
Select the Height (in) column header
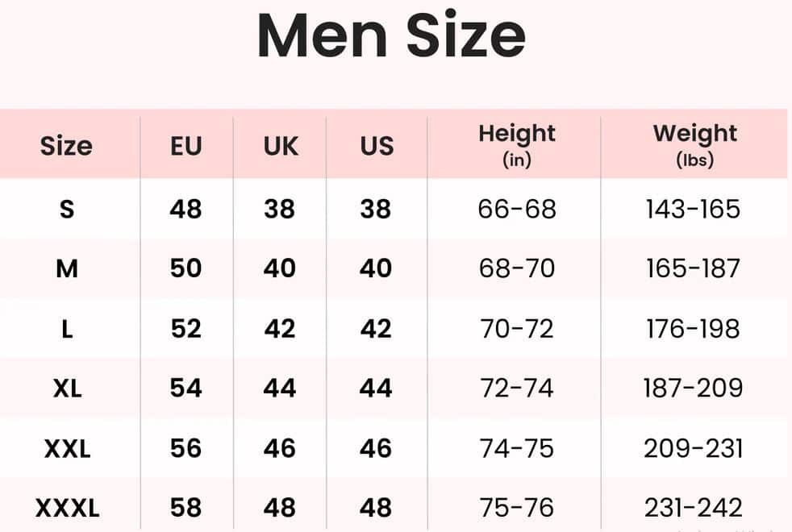point(517,144)
